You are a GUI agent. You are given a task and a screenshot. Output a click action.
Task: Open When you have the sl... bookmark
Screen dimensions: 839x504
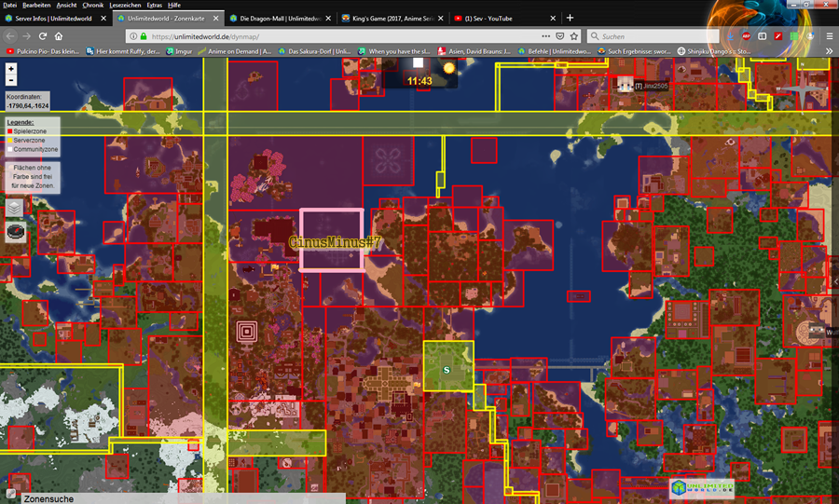click(x=394, y=51)
